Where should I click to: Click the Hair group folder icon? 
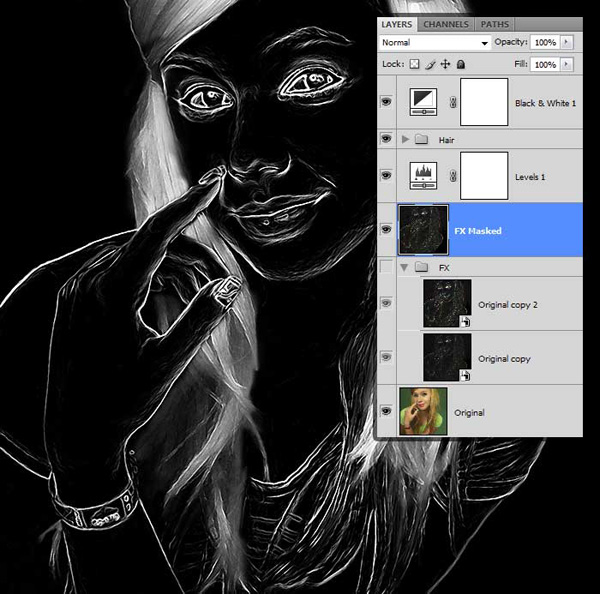pyautogui.click(x=421, y=140)
